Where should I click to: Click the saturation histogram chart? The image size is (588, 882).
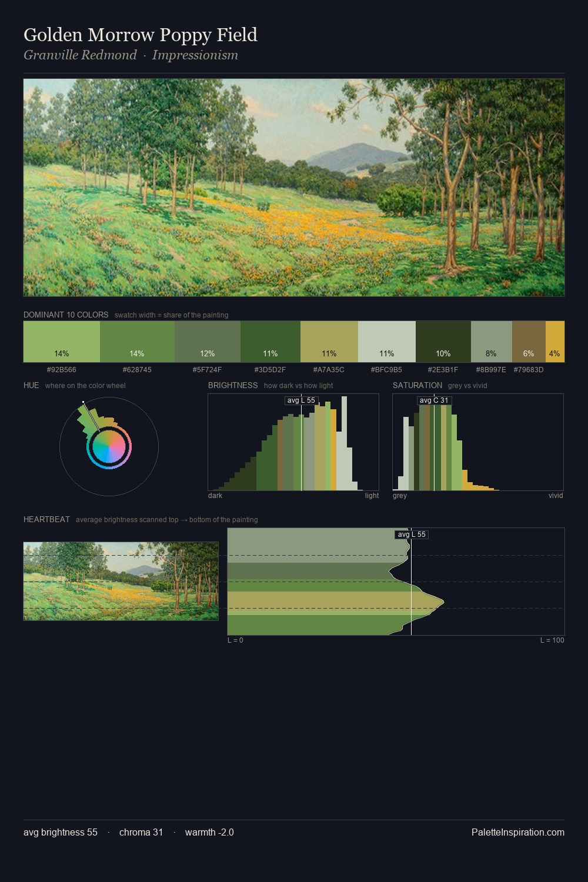(478, 442)
